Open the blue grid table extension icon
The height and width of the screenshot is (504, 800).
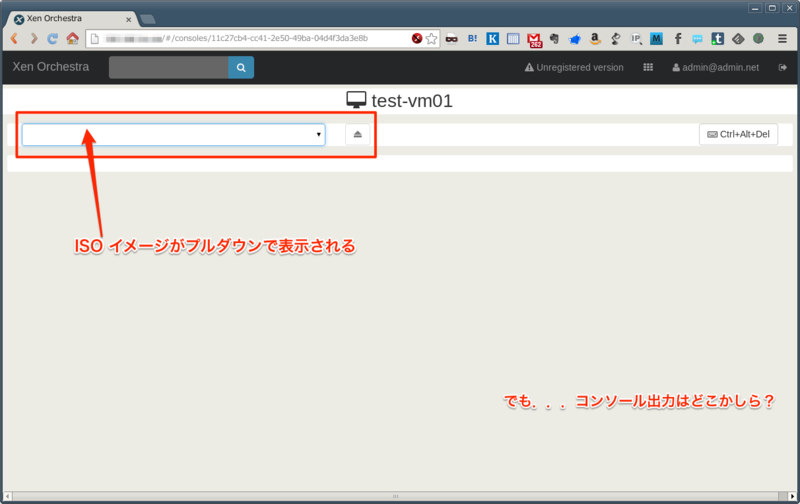point(513,38)
